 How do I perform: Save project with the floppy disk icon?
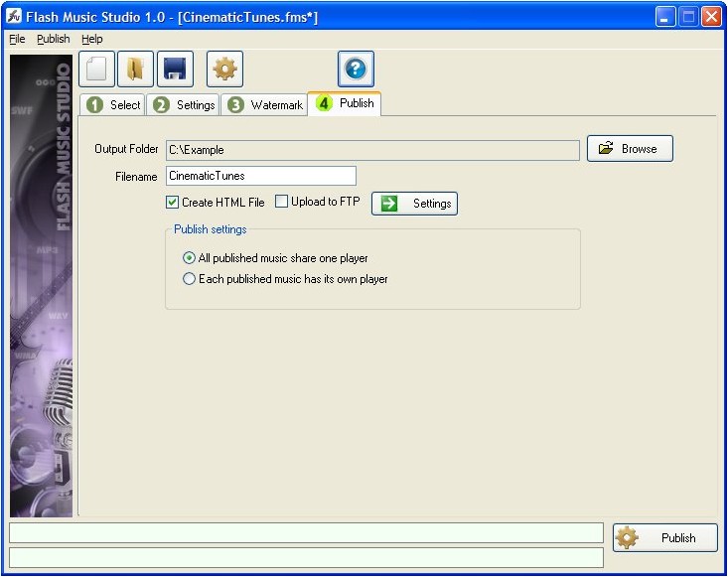point(175,70)
